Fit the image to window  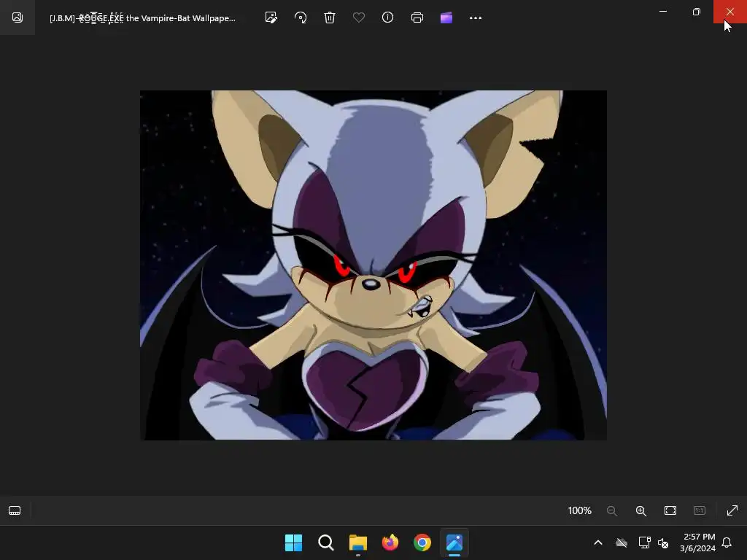[x=670, y=510]
